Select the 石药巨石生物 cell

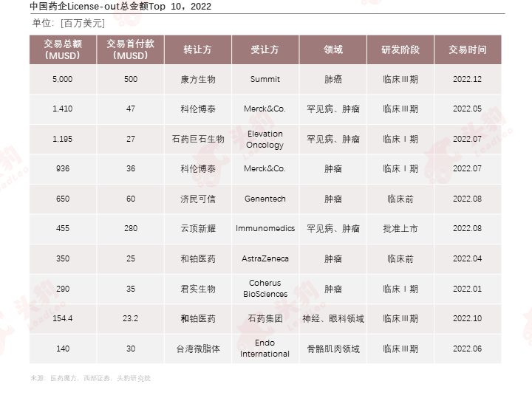198,139
